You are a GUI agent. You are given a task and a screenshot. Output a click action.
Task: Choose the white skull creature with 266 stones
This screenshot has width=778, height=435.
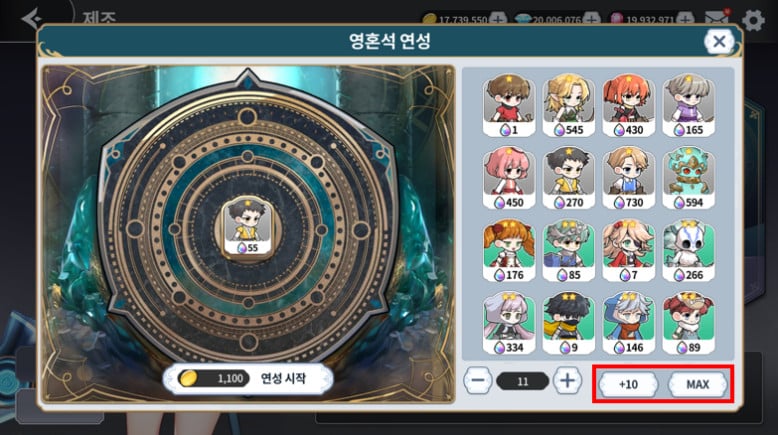(688, 250)
